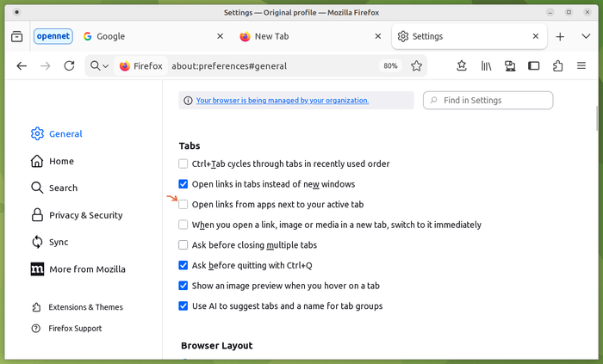This screenshot has height=364, width=603.
Task: Uncheck Ask before quitting with Ctrl+Q
Action: (x=183, y=266)
